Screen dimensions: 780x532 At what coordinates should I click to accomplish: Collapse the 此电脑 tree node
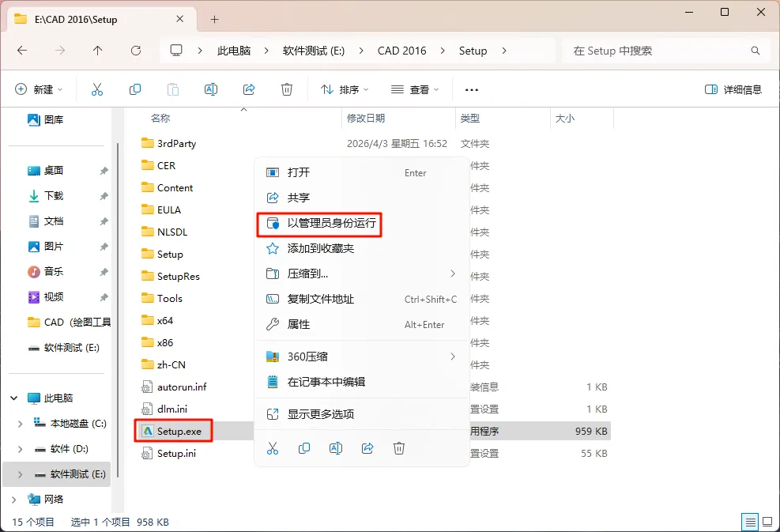coord(14,398)
